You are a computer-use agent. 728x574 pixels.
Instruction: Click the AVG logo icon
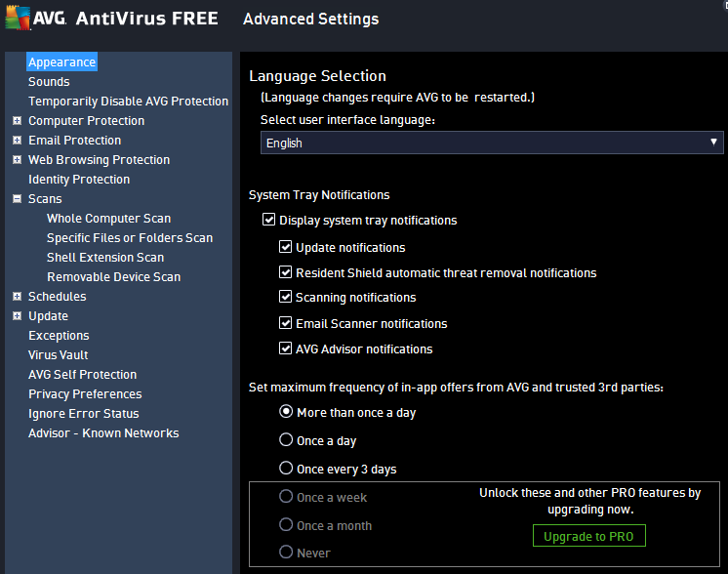[x=19, y=18]
